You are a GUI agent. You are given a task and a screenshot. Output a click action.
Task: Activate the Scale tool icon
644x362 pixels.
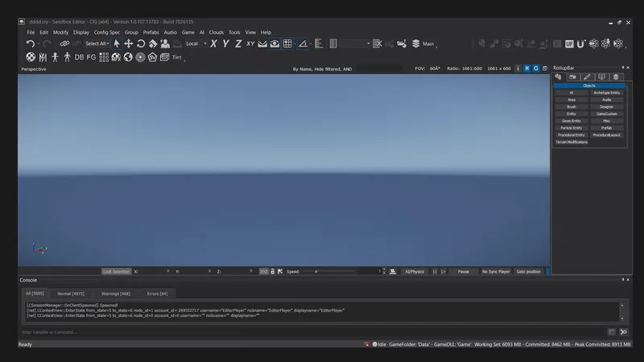(153, 43)
